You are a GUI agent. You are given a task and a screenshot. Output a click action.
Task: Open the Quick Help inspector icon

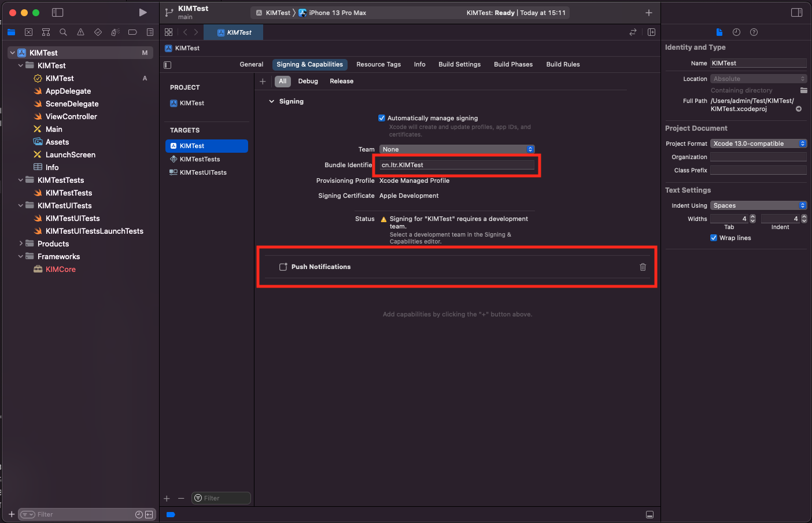754,32
